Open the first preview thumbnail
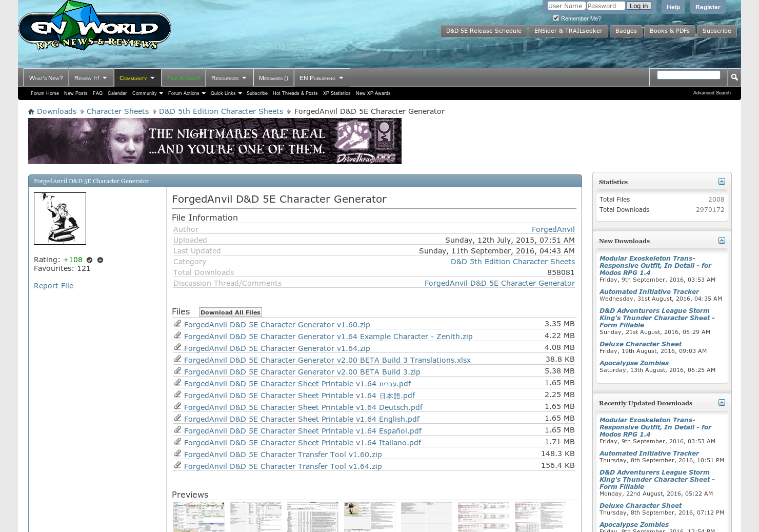The width and height of the screenshot is (759, 532). click(199, 517)
